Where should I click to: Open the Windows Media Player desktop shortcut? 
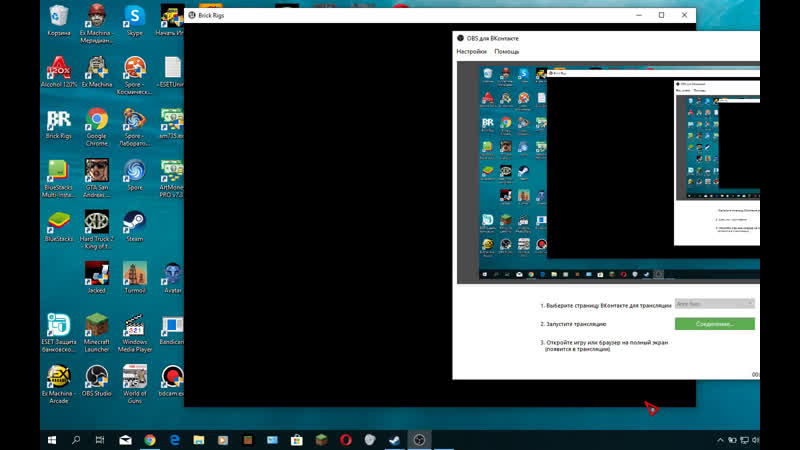pos(135,333)
